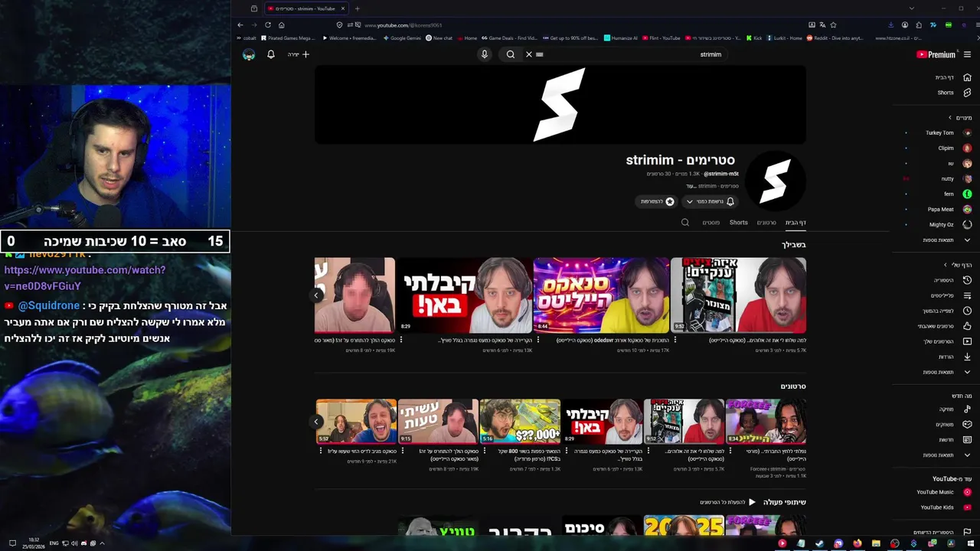Click the strimim channel avatar
This screenshot has height=551, width=980.
click(776, 181)
